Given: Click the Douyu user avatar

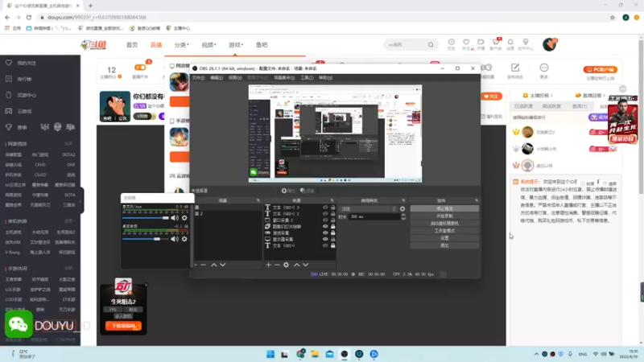Looking at the screenshot, I should pos(549,44).
